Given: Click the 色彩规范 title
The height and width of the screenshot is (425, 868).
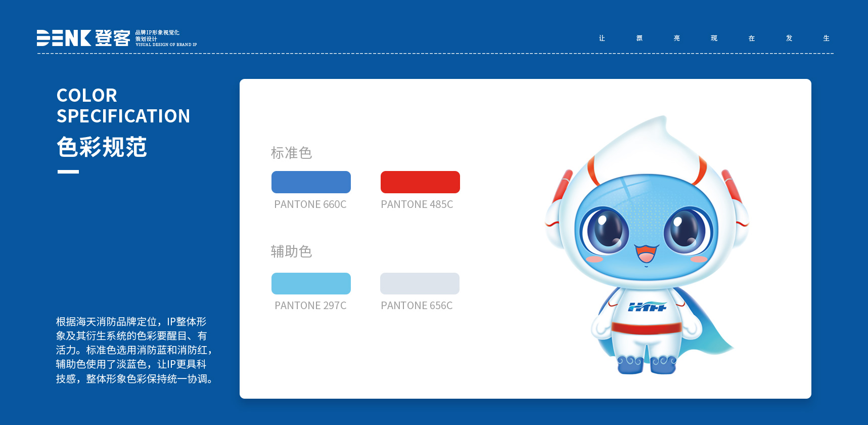Looking at the screenshot, I should [x=102, y=147].
